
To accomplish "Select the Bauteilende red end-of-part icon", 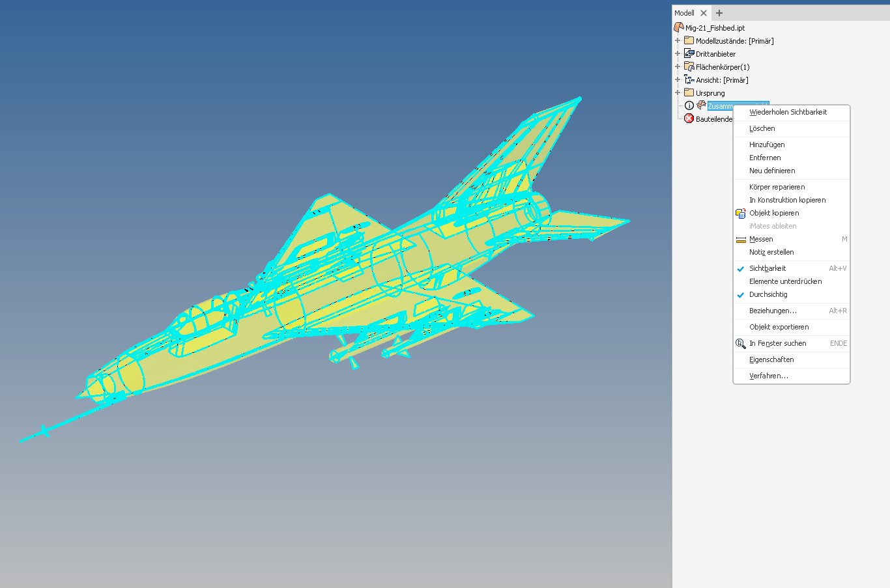I will pos(689,119).
